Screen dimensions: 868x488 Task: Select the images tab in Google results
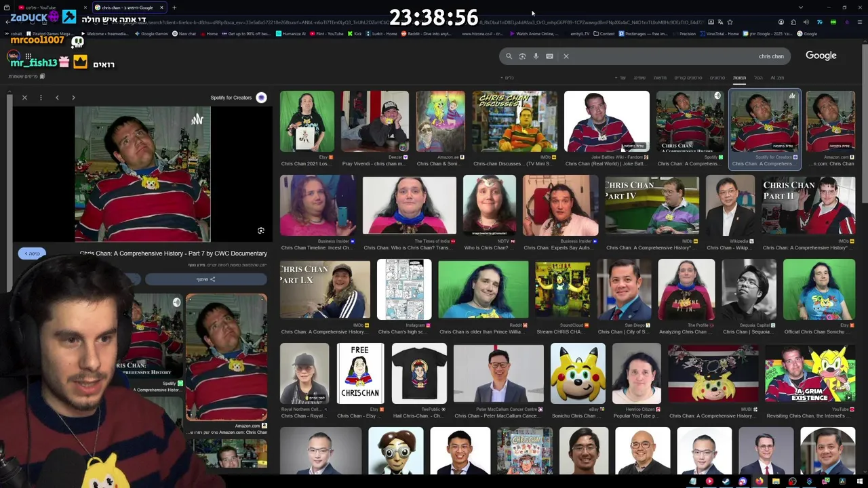point(739,78)
